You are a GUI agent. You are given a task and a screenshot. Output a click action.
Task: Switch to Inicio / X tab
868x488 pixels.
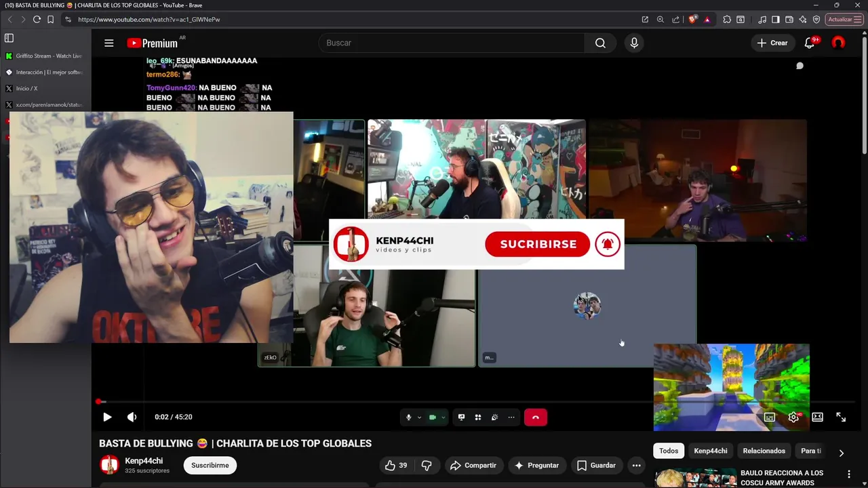click(x=43, y=88)
